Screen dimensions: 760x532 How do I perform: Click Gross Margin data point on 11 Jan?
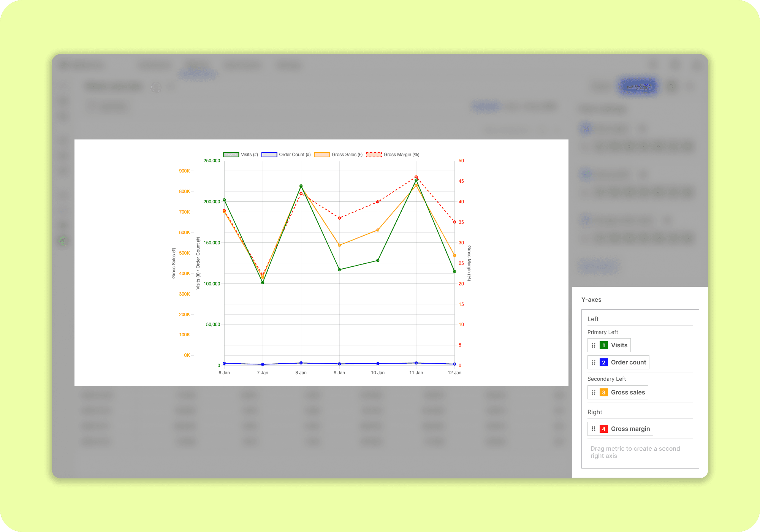[416, 177]
